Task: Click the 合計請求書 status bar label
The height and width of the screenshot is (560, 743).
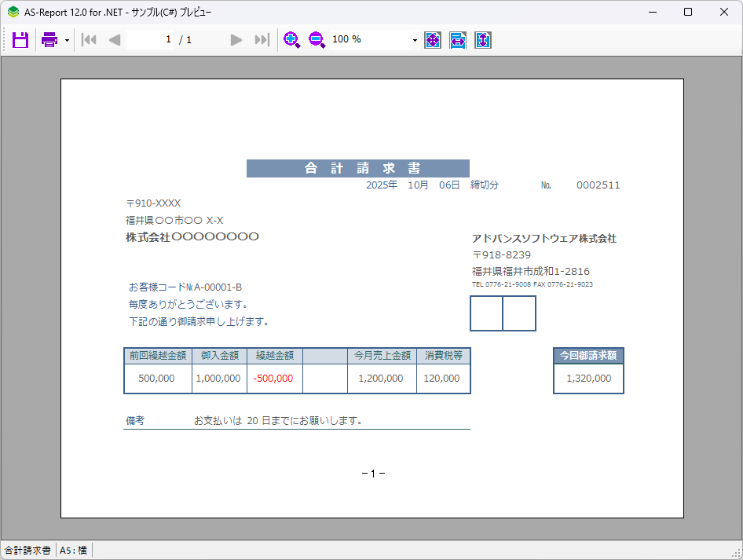Action: pos(28,551)
